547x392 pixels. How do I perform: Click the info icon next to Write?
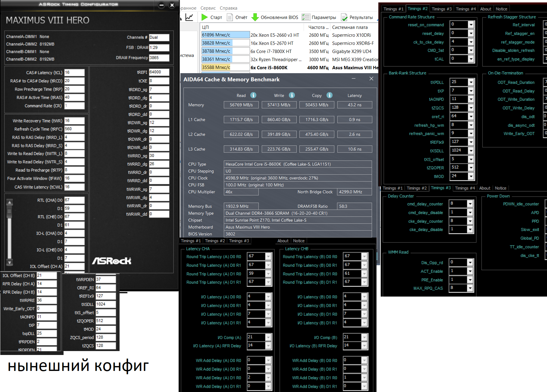[292, 95]
